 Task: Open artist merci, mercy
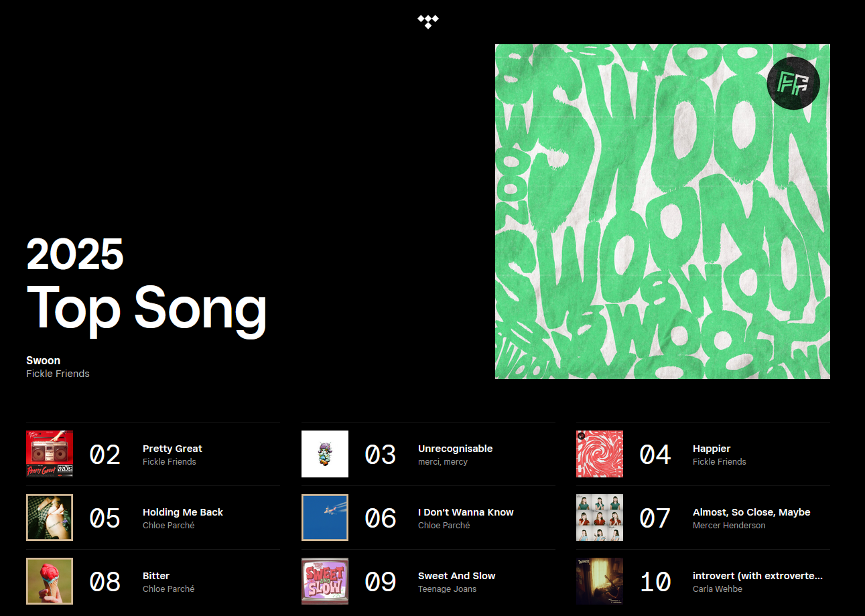[x=442, y=462]
